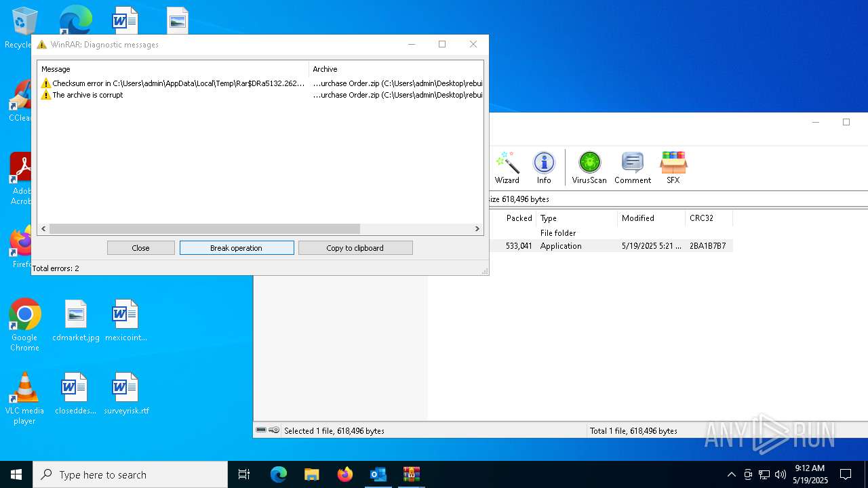Click the SFX toolbar icon
Screen dimensions: 868x488
tap(673, 167)
